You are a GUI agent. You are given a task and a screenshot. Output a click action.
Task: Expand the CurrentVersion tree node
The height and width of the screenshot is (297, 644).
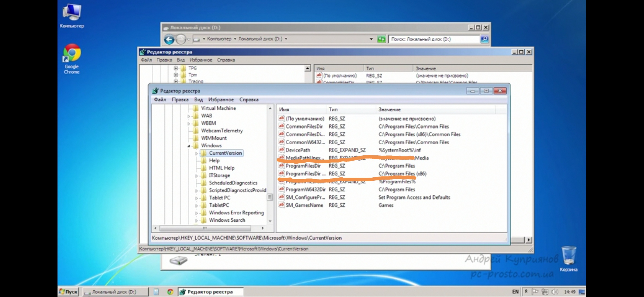tap(197, 153)
